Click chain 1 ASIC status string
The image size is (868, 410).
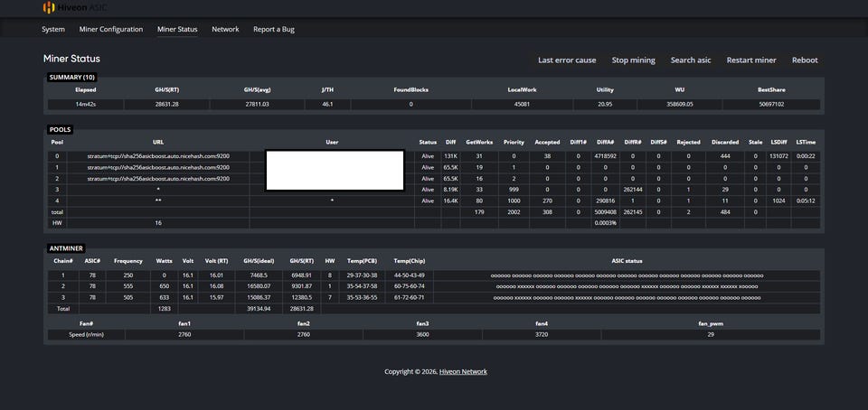pyautogui.click(x=627, y=275)
